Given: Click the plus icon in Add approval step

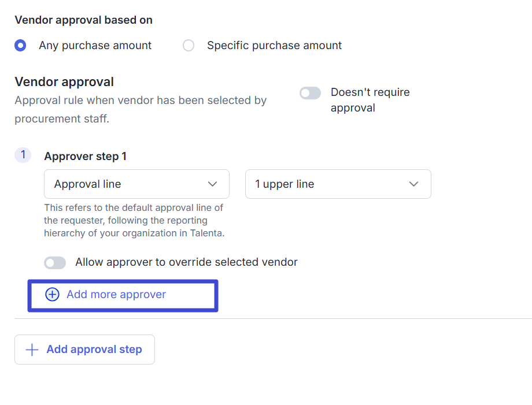Looking at the screenshot, I should tap(32, 350).
